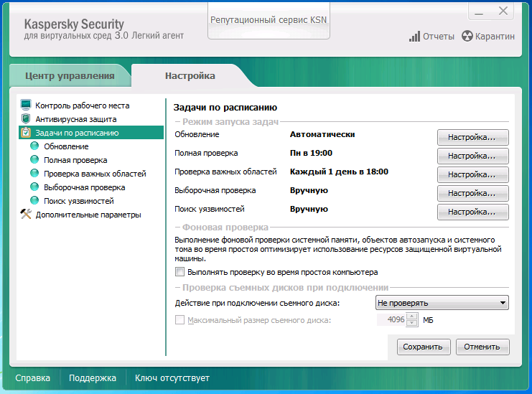Image resolution: width=532 pixels, height=394 pixels.
Task: Open Дополнительные параметры in sidebar
Action: (x=88, y=215)
